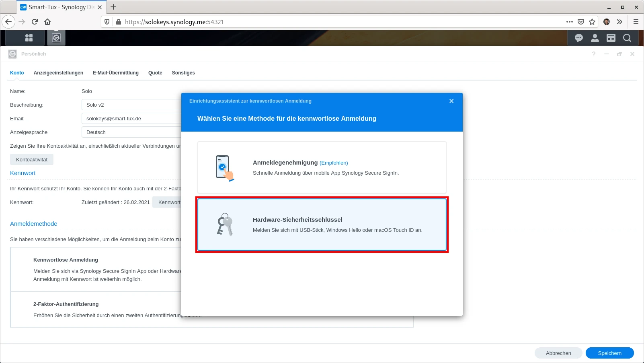Screen dimensions: 644x363
Task: Click the Abbrechen button
Action: (558, 353)
